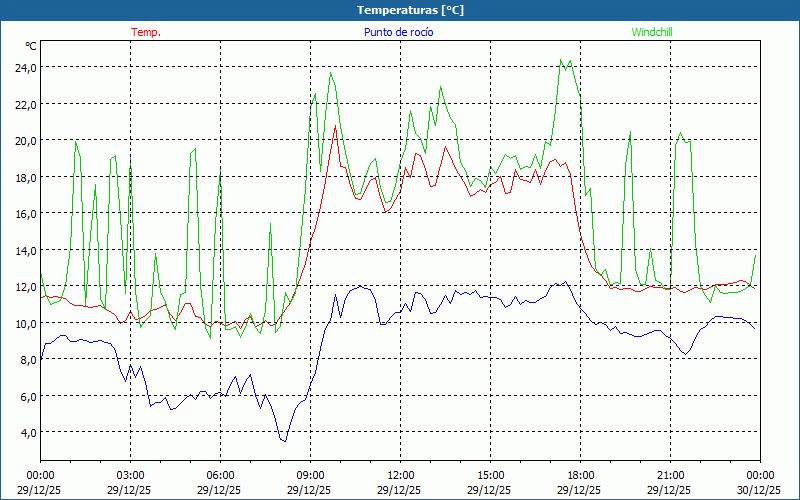Click the blue dew point minimum before 09:00

tap(284, 440)
